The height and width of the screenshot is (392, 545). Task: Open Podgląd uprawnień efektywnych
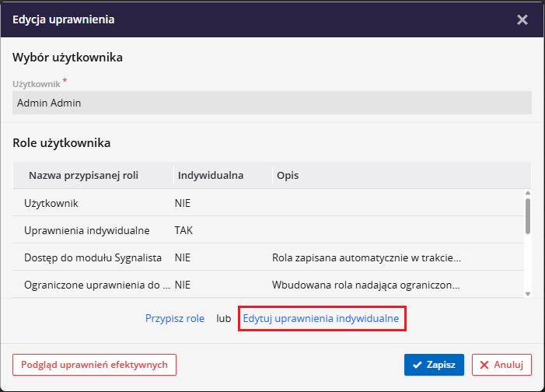(x=95, y=364)
